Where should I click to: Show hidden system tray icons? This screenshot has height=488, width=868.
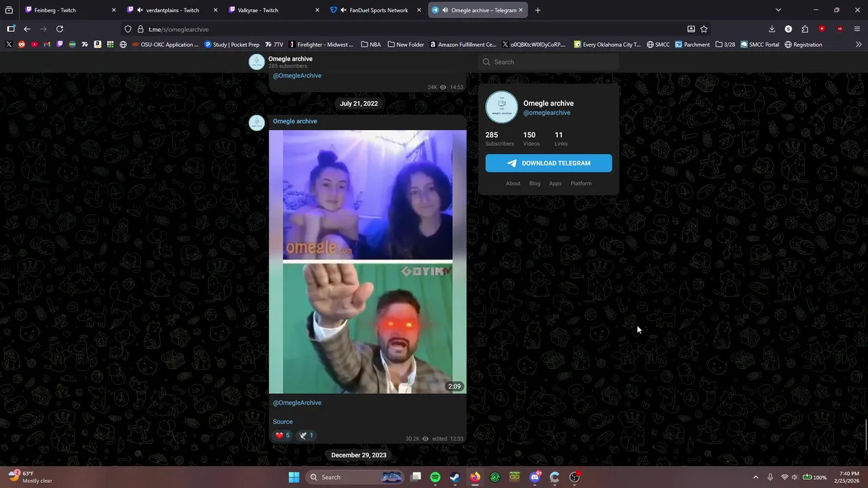pyautogui.click(x=755, y=477)
